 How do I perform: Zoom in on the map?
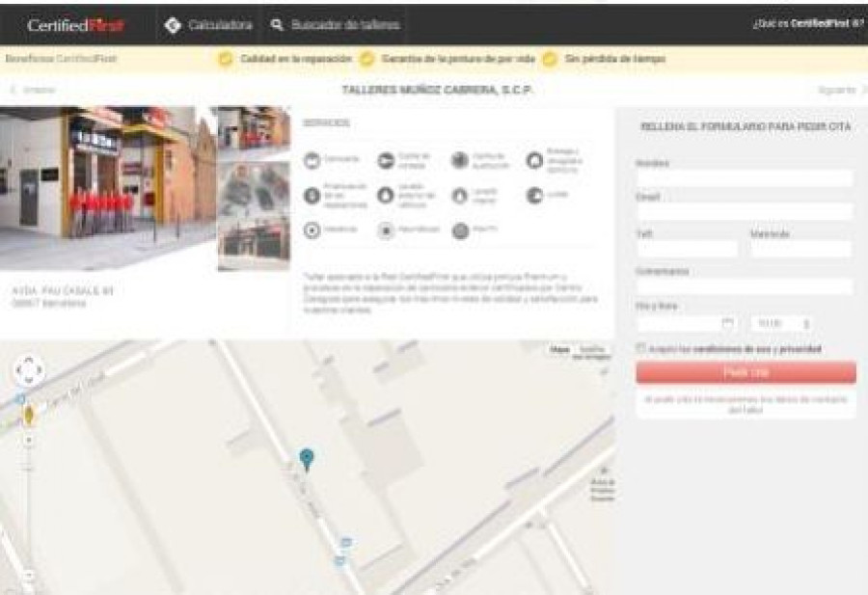point(29,440)
